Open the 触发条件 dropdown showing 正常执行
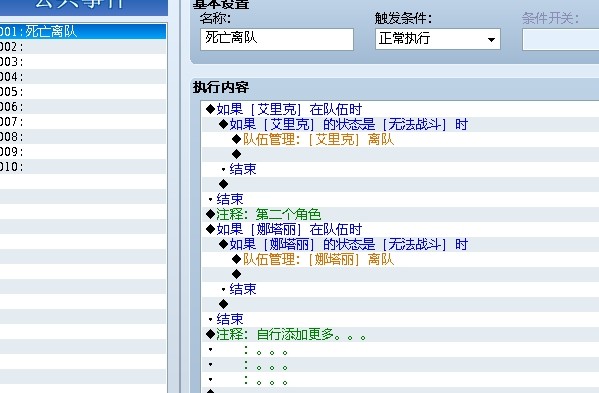Image resolution: width=599 pixels, height=393 pixels. click(x=438, y=39)
